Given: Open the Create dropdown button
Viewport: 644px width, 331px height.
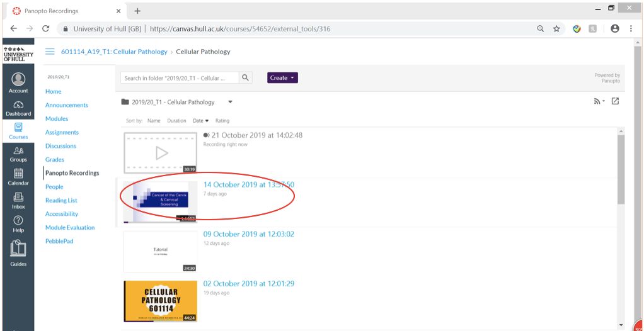Looking at the screenshot, I should coord(282,78).
